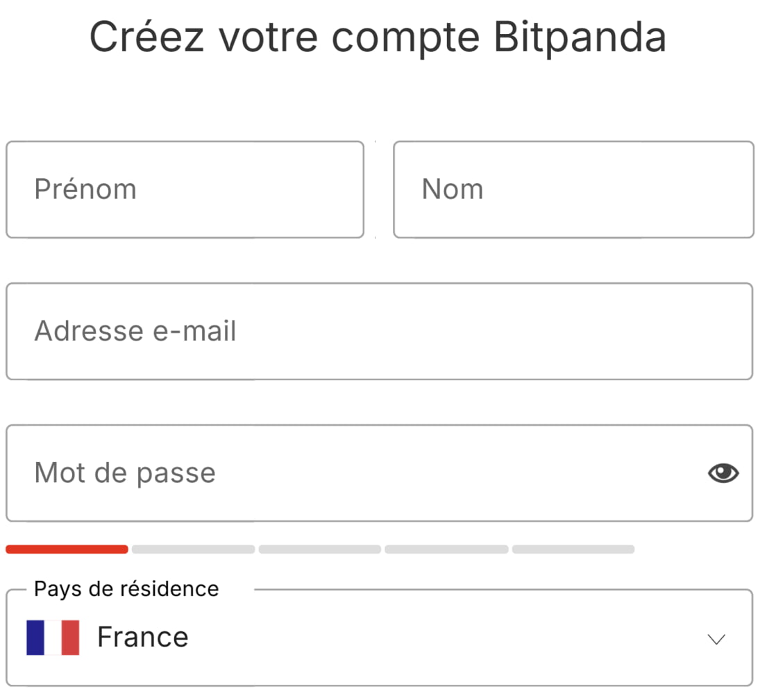
Task: Focus the Prénom input field
Action: pos(185,189)
